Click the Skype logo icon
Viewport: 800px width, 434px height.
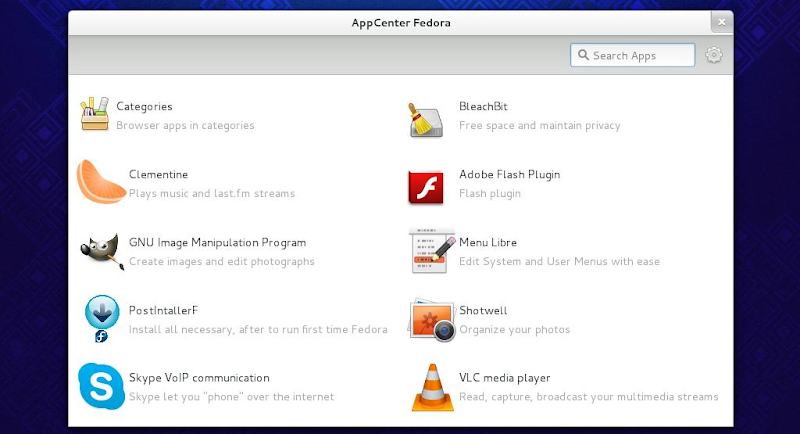coord(101,386)
